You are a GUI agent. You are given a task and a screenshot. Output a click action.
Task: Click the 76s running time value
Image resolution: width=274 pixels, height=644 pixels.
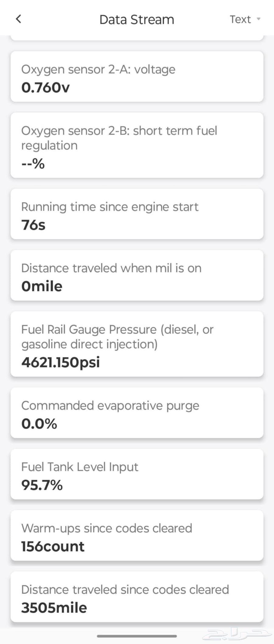(x=33, y=225)
